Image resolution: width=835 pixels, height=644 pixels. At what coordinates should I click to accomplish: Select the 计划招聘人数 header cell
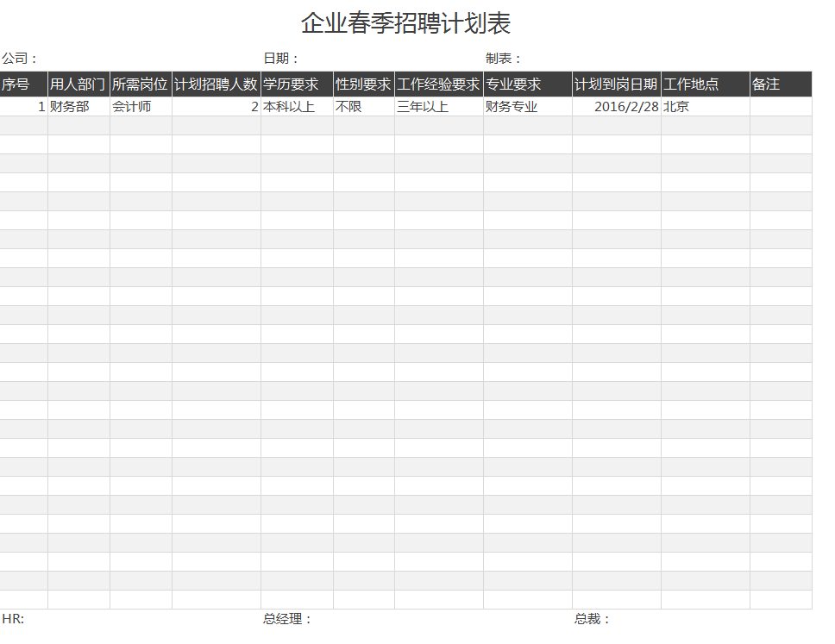[x=217, y=84]
